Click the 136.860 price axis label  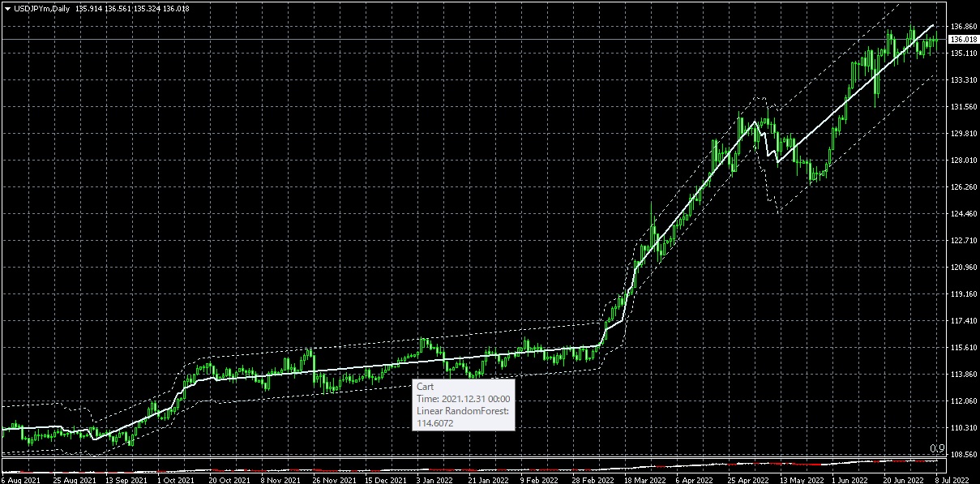tap(961, 27)
